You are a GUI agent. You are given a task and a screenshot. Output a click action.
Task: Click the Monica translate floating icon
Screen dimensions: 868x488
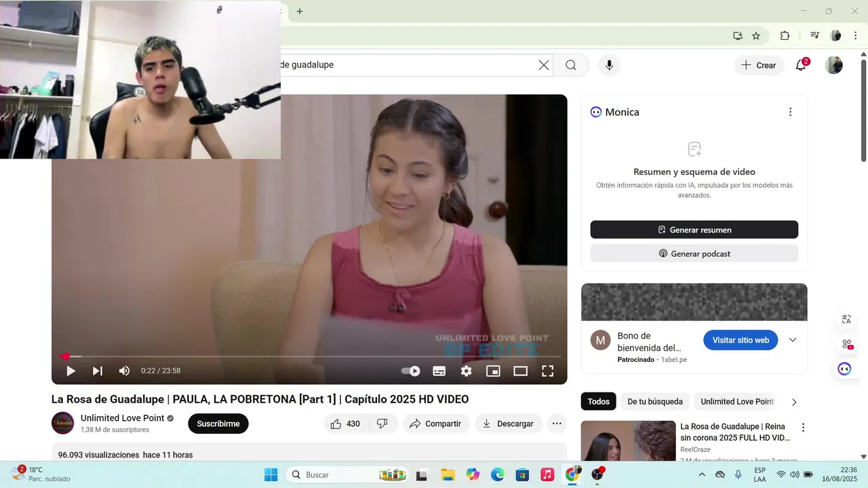coord(846,320)
